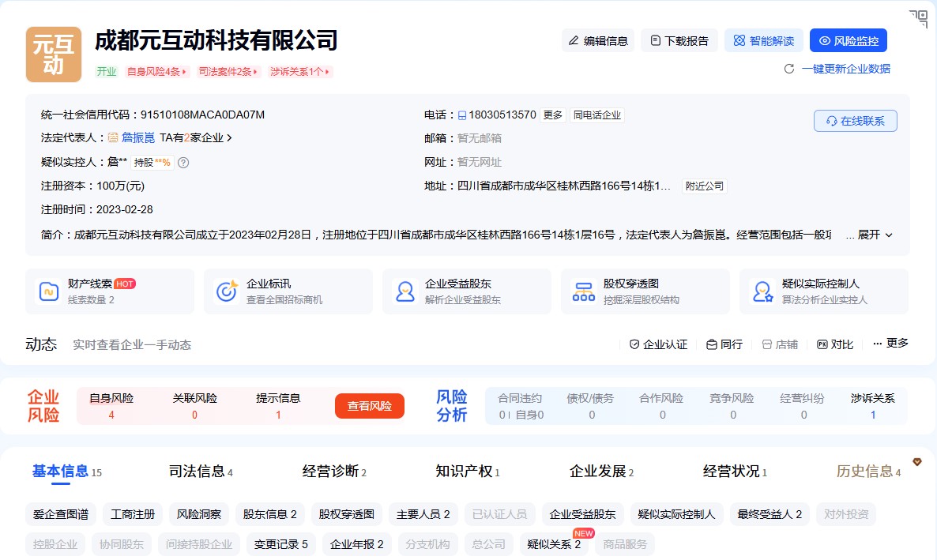
Task: Click the brown badge icon above 历史信息
Action: click(917, 462)
